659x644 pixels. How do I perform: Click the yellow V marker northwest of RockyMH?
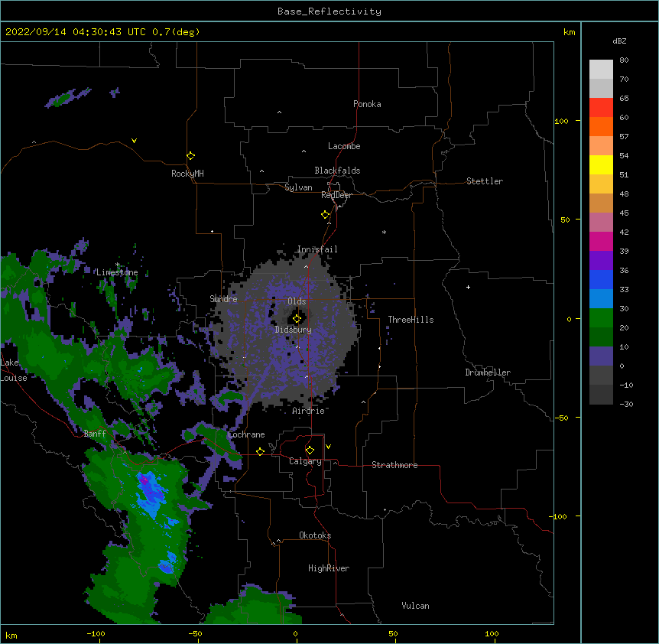click(134, 141)
